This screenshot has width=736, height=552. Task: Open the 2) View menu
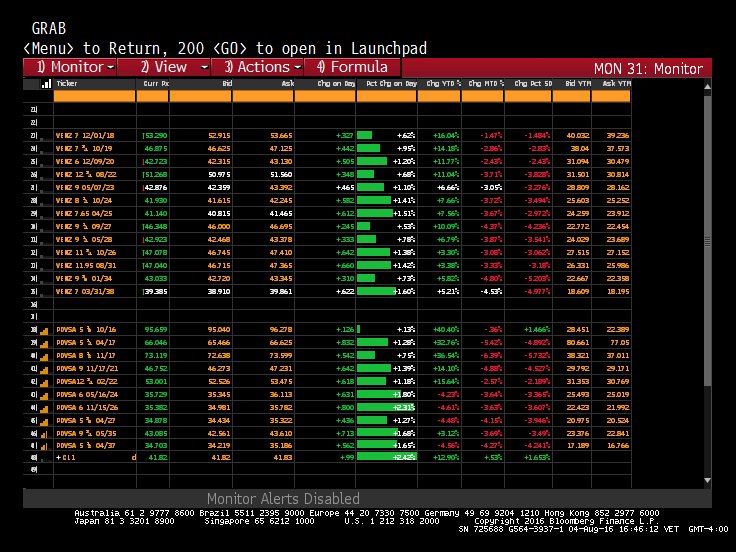click(x=163, y=67)
